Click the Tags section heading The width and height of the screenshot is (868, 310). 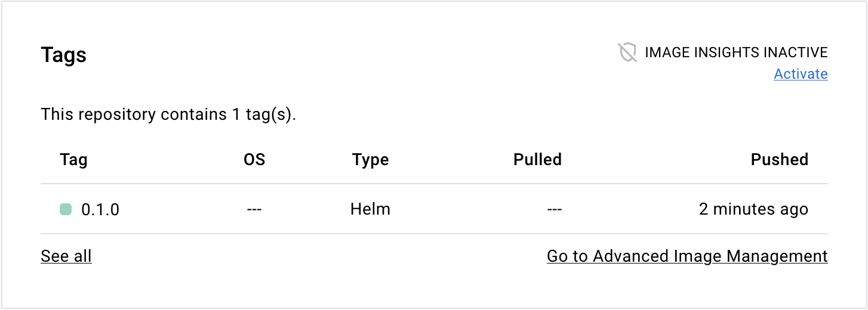(x=64, y=55)
